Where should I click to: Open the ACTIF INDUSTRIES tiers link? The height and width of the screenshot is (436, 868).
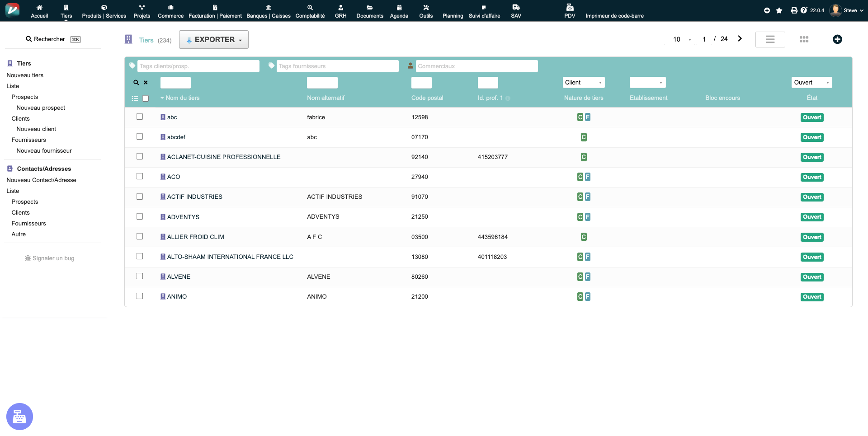point(194,197)
